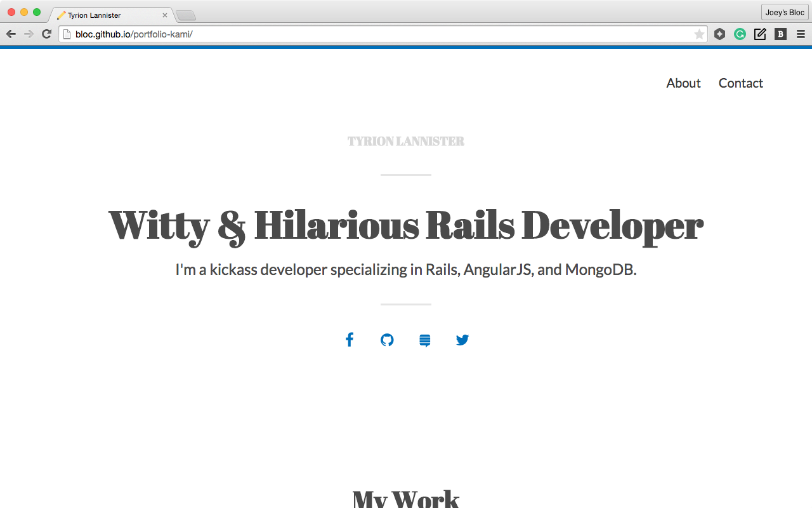Open the Joey's Bloc profile button
812x508 pixels.
pyautogui.click(x=785, y=13)
